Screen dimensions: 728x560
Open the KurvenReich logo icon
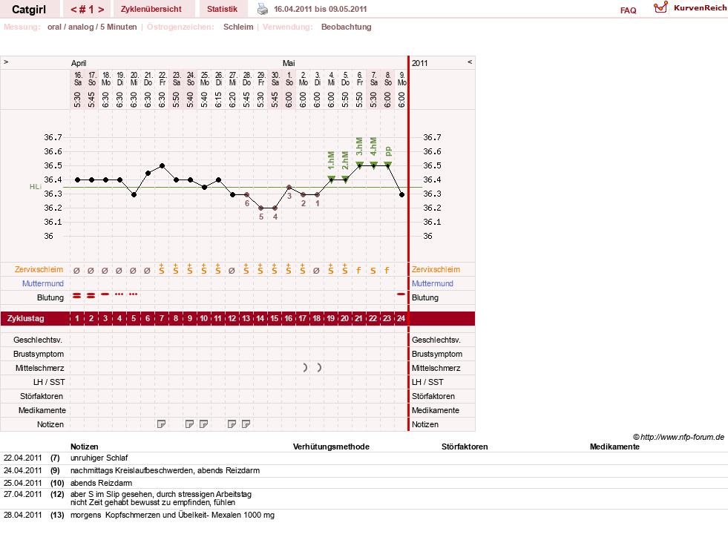click(x=660, y=7)
